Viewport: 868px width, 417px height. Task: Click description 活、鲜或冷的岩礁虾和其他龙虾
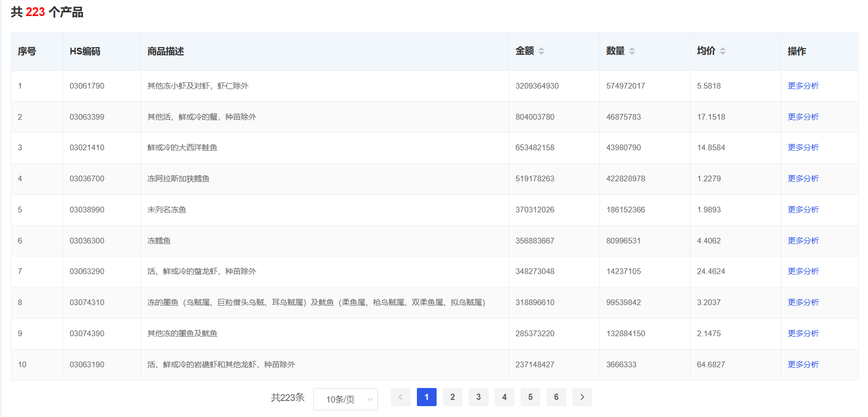pyautogui.click(x=221, y=365)
